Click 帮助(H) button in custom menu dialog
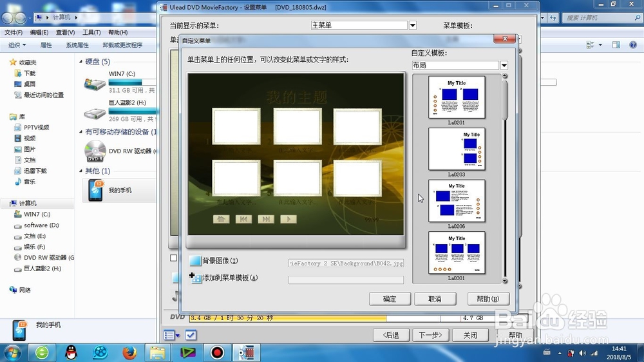Viewport: 644px width, 362px height. click(x=488, y=299)
